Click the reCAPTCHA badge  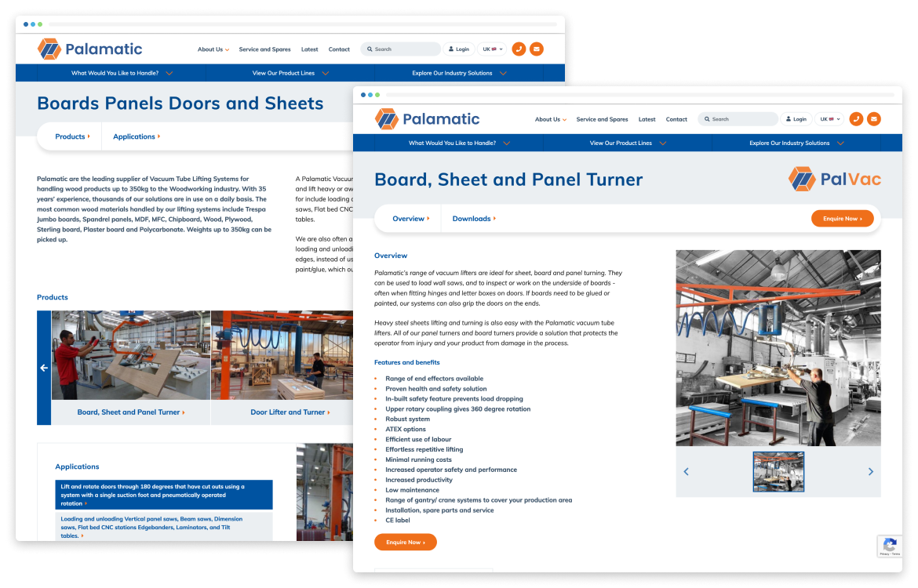pyautogui.click(x=889, y=546)
